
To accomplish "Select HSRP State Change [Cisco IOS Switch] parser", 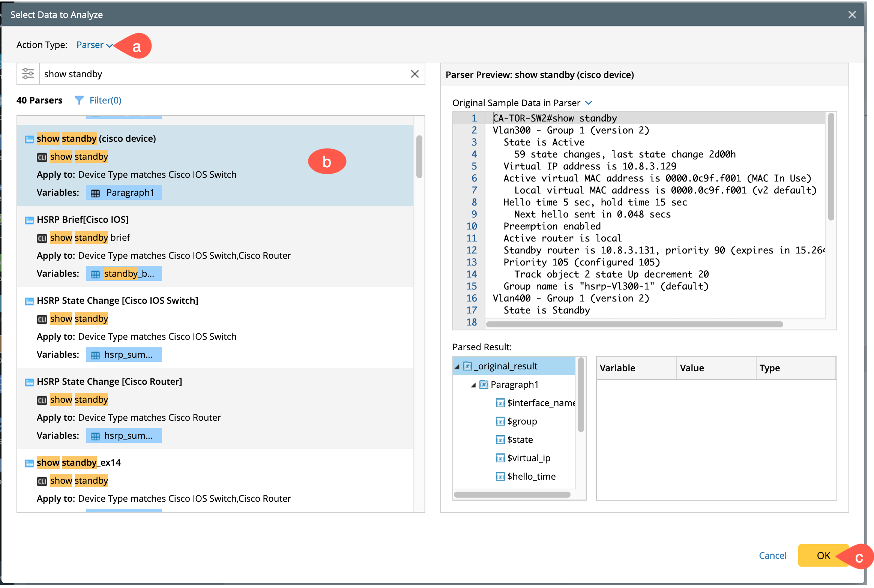I will point(117,301).
